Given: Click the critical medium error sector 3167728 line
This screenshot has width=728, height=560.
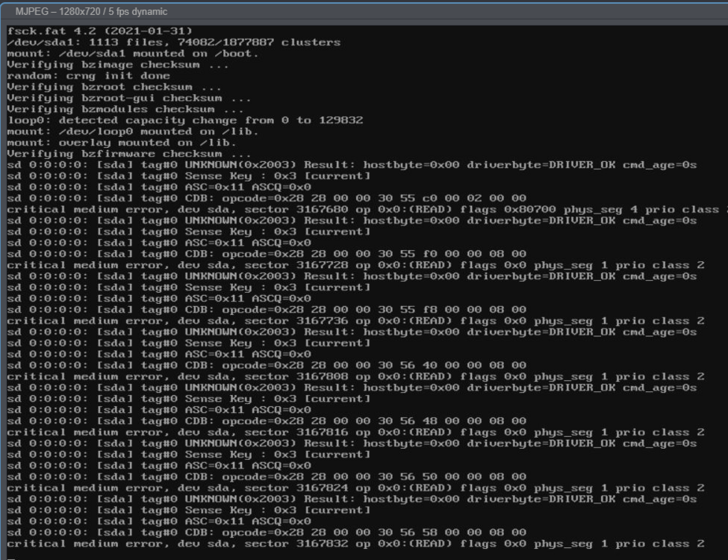Looking at the screenshot, I should [x=355, y=265].
